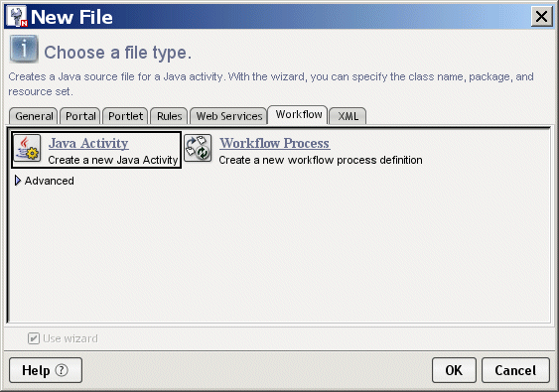This screenshot has width=559, height=392.
Task: Switch to the General tab
Action: coord(34,116)
